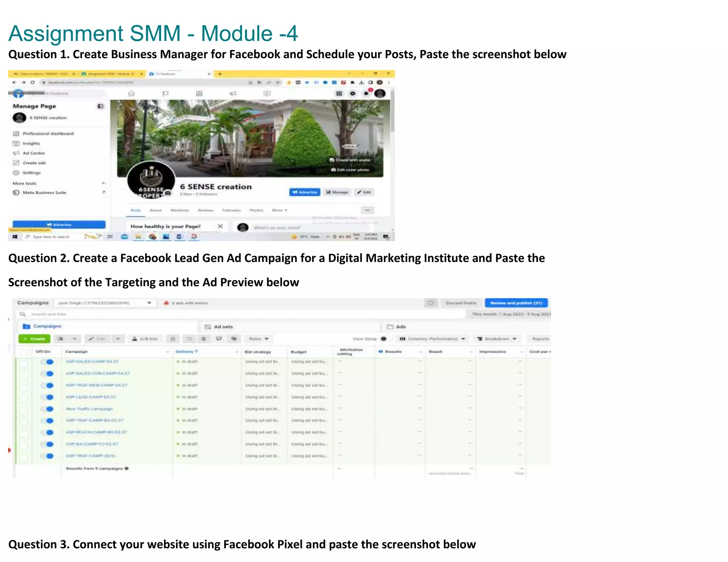This screenshot has height=562, width=728.
Task: Toggle the New Traffic campaign switch
Action: [47, 409]
